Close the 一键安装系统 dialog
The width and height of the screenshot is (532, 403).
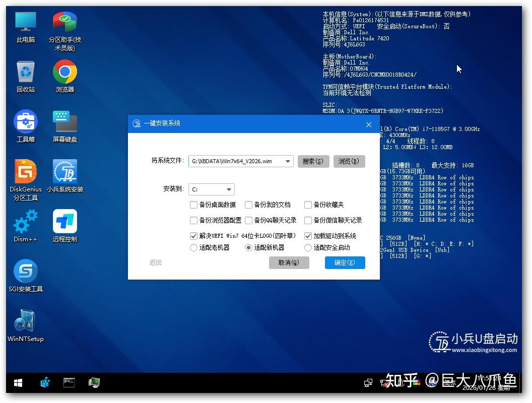pyautogui.click(x=369, y=124)
